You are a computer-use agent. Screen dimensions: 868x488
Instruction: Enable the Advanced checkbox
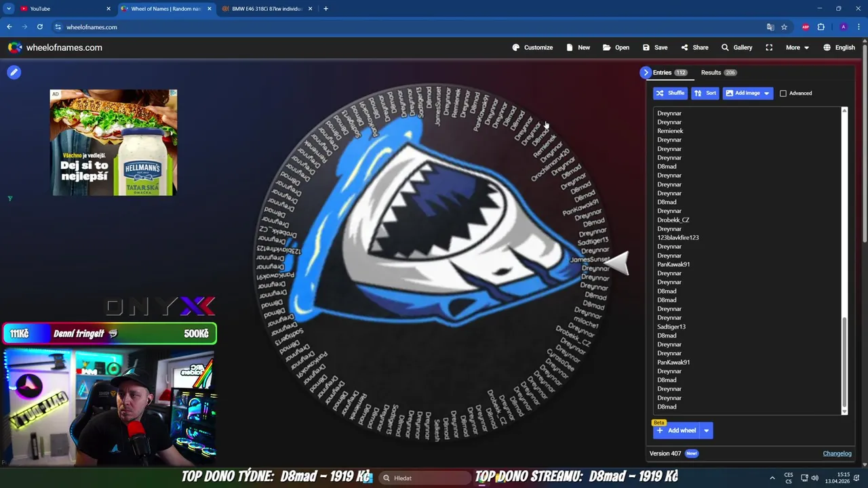point(783,93)
